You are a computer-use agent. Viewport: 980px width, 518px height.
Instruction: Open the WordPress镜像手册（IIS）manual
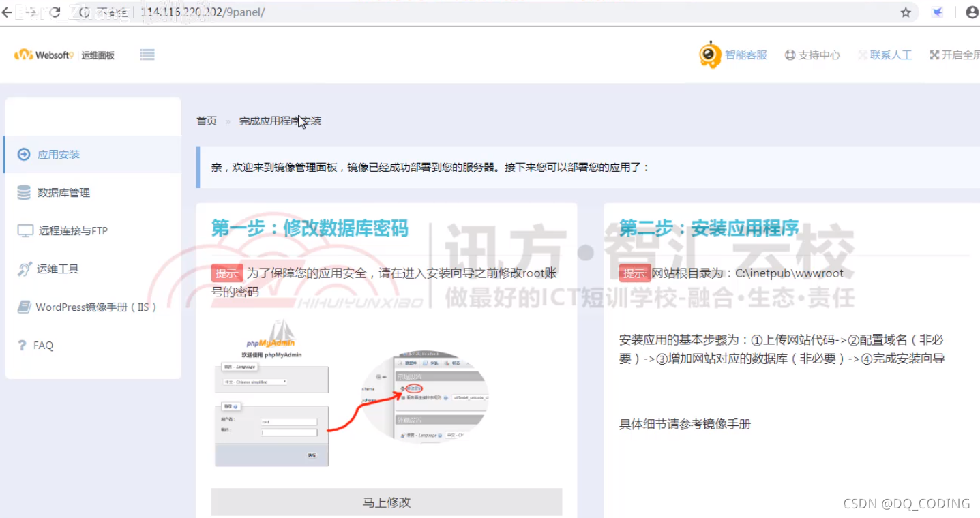pyautogui.click(x=95, y=307)
